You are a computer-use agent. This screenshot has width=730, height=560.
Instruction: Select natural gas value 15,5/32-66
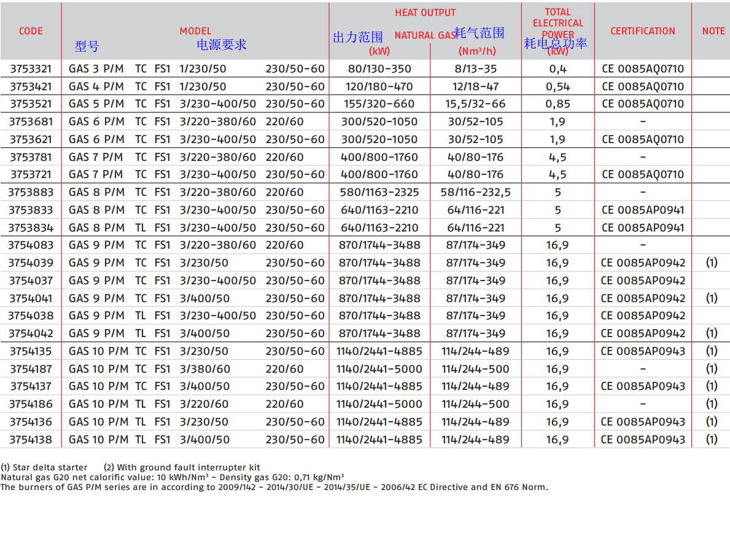tap(475, 104)
